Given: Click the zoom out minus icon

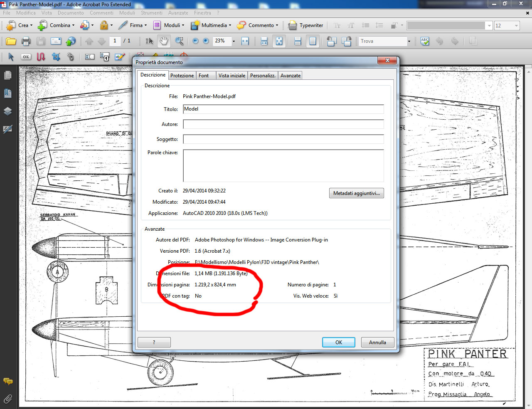Looking at the screenshot, I should pyautogui.click(x=195, y=41).
